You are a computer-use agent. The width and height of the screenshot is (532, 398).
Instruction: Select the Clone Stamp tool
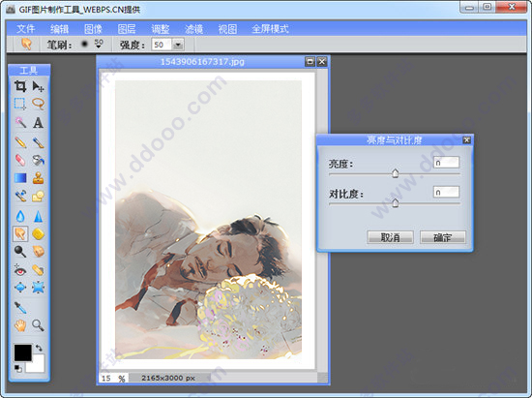tap(38, 178)
